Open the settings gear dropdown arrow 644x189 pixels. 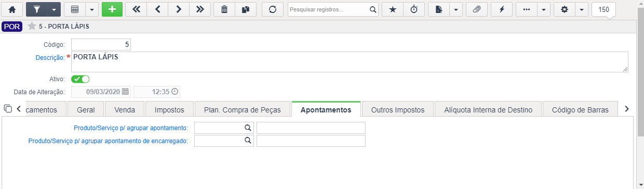(x=582, y=9)
